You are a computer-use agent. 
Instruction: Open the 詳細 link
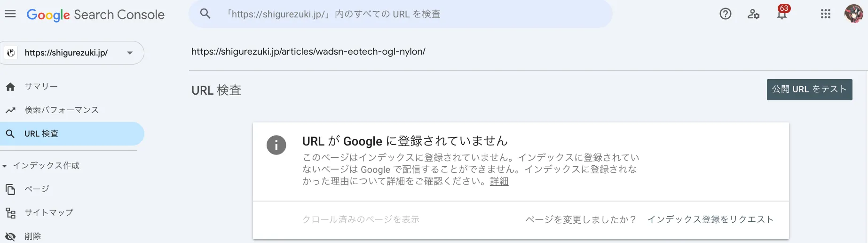coord(499,181)
